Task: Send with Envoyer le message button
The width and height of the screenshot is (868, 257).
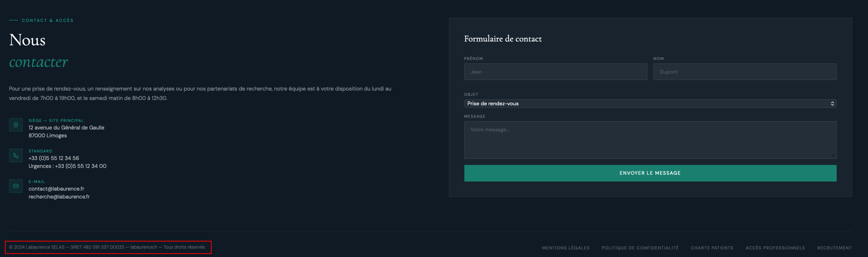Action: [x=650, y=173]
